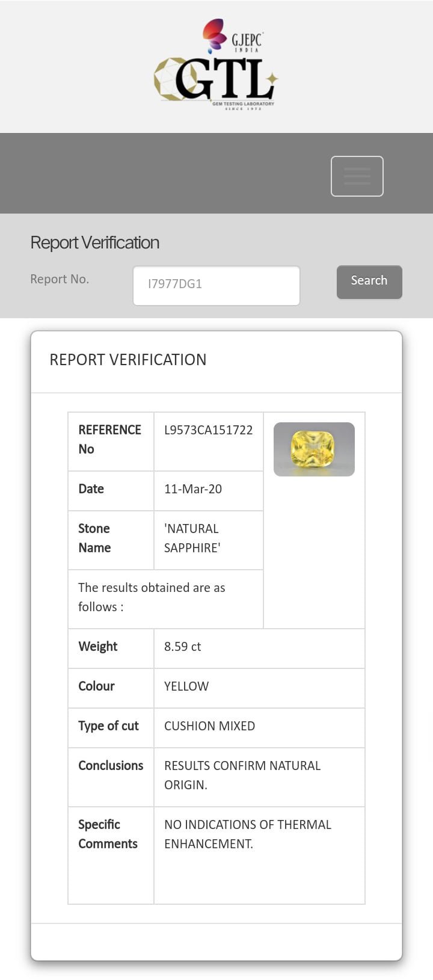Click the CUSHION MIXED cut value

point(209,726)
